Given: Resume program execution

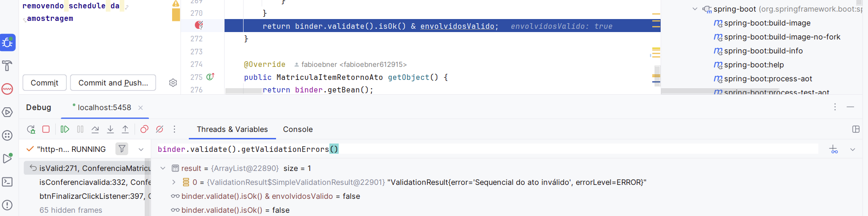Looking at the screenshot, I should [65, 130].
